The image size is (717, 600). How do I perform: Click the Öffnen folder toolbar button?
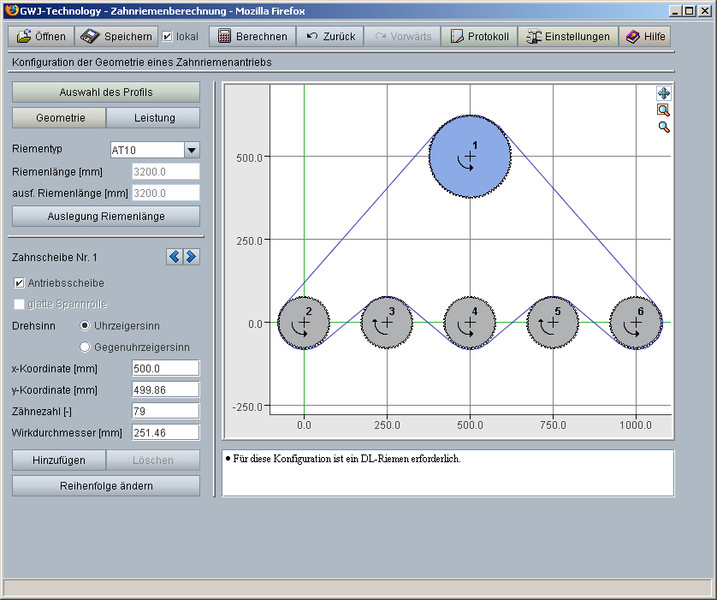tap(40, 37)
